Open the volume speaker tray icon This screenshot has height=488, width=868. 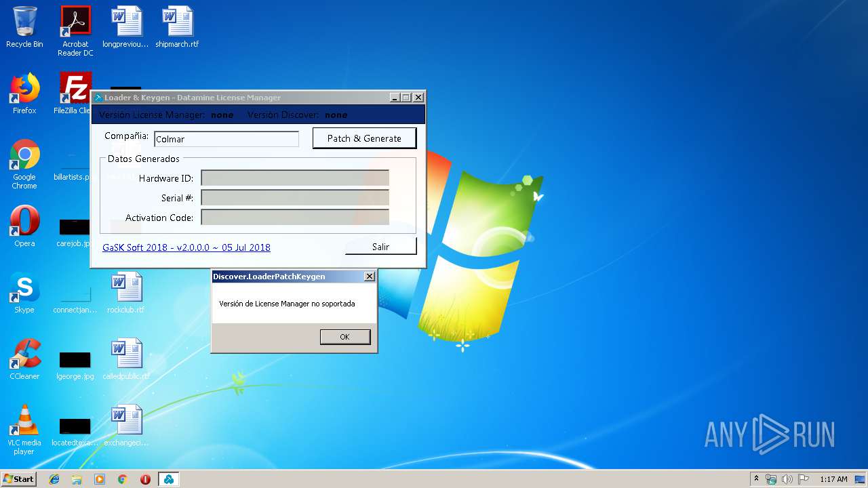[787, 479]
